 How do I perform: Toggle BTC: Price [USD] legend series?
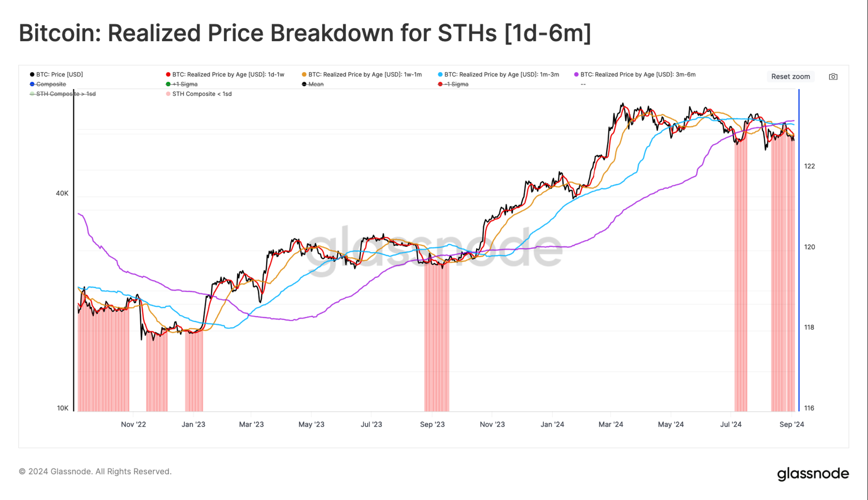[56, 75]
